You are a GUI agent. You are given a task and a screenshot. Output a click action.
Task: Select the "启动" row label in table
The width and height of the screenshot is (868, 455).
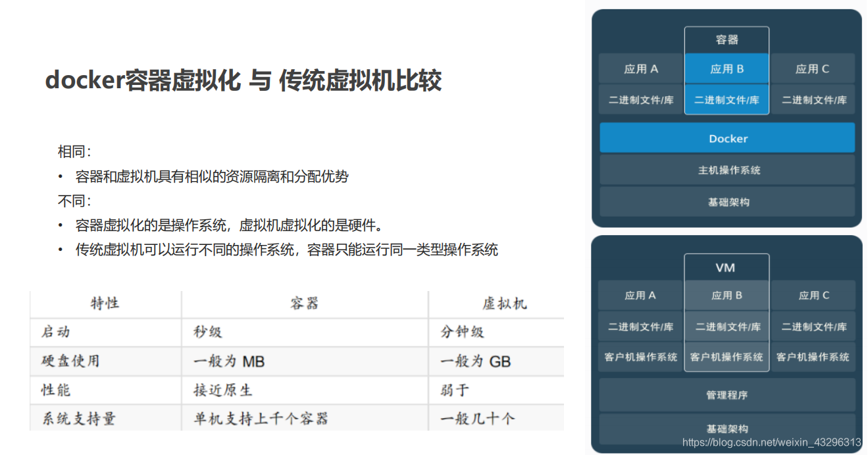pos(56,332)
